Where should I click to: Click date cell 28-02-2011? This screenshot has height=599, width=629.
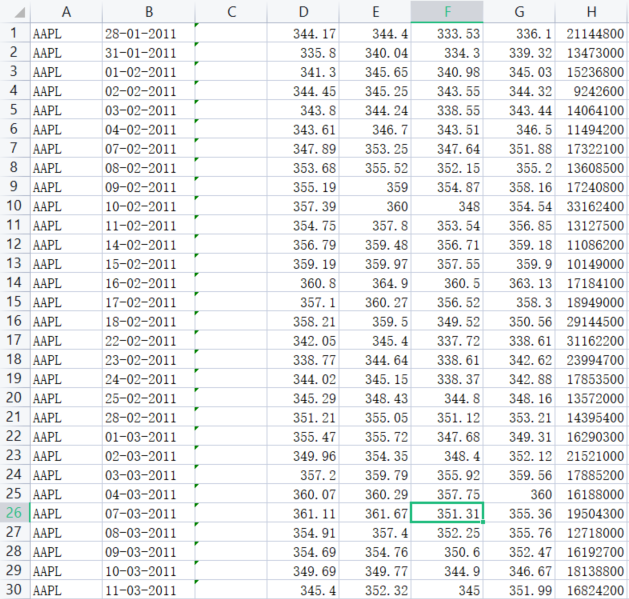coord(148,417)
